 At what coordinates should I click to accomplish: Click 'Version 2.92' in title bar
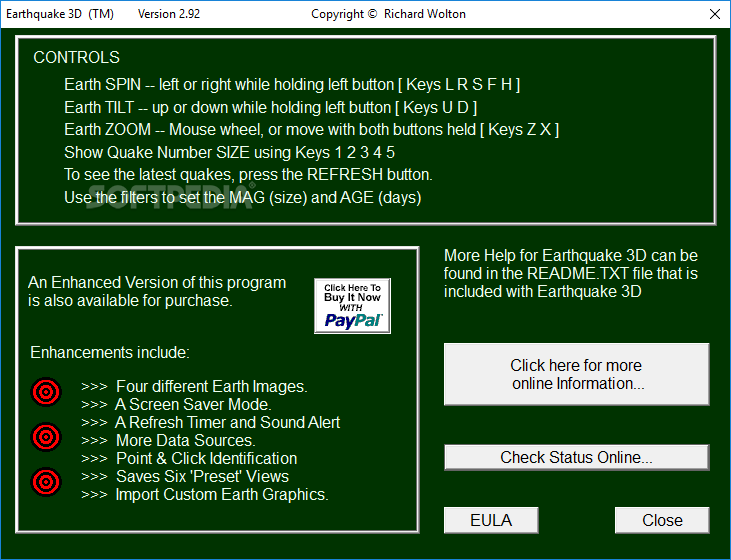point(169,14)
